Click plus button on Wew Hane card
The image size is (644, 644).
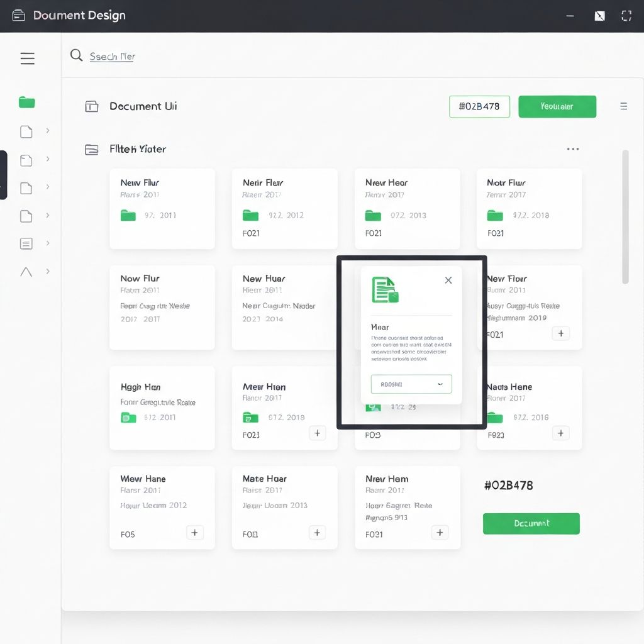pos(194,533)
